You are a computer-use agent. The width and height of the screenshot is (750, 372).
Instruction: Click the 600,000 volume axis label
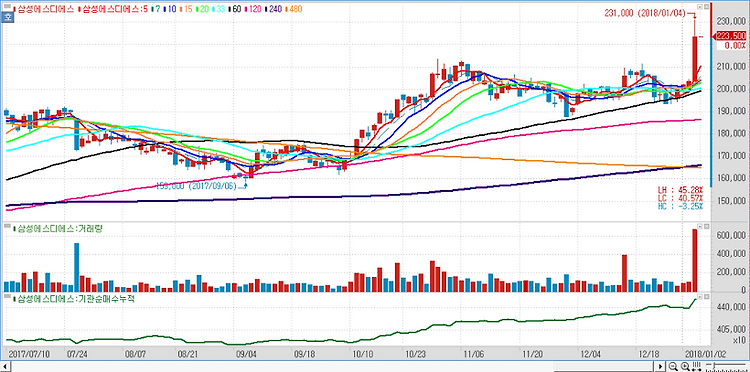coord(731,236)
